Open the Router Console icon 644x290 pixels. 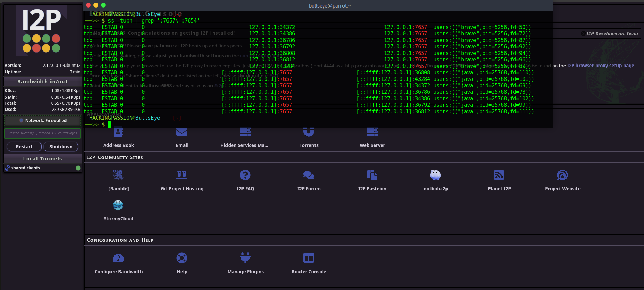(309, 258)
